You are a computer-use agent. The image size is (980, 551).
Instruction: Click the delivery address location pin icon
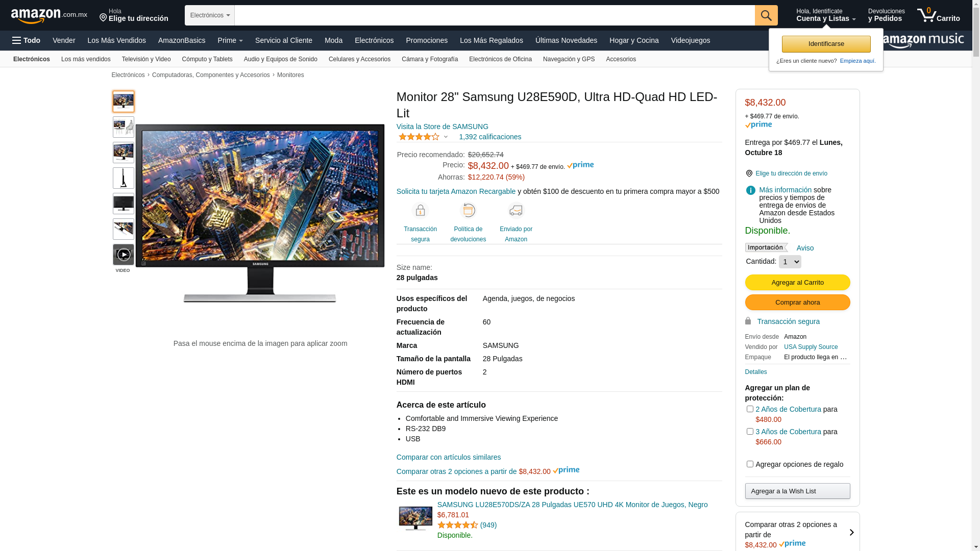(749, 173)
